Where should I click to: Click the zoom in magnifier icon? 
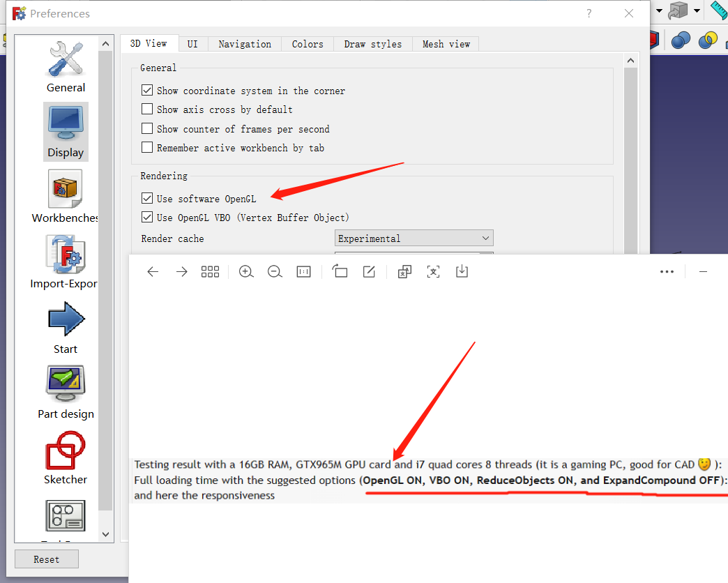click(245, 272)
